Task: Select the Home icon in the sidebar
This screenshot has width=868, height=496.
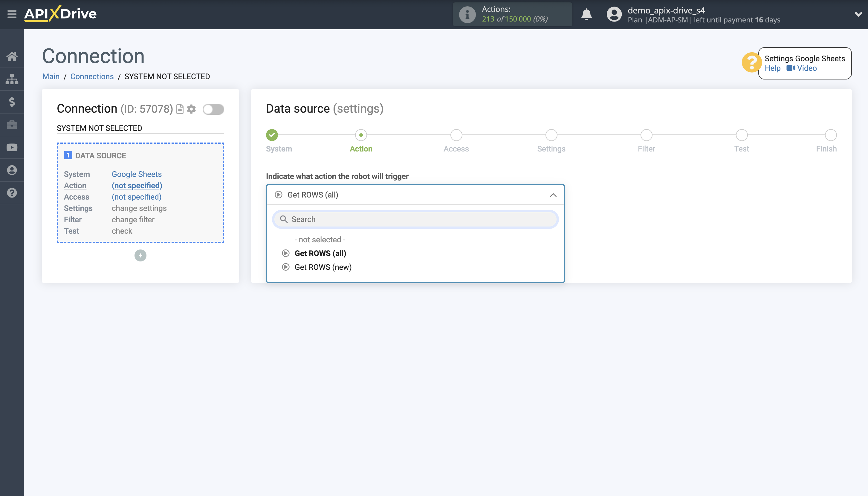Action: pyautogui.click(x=12, y=56)
